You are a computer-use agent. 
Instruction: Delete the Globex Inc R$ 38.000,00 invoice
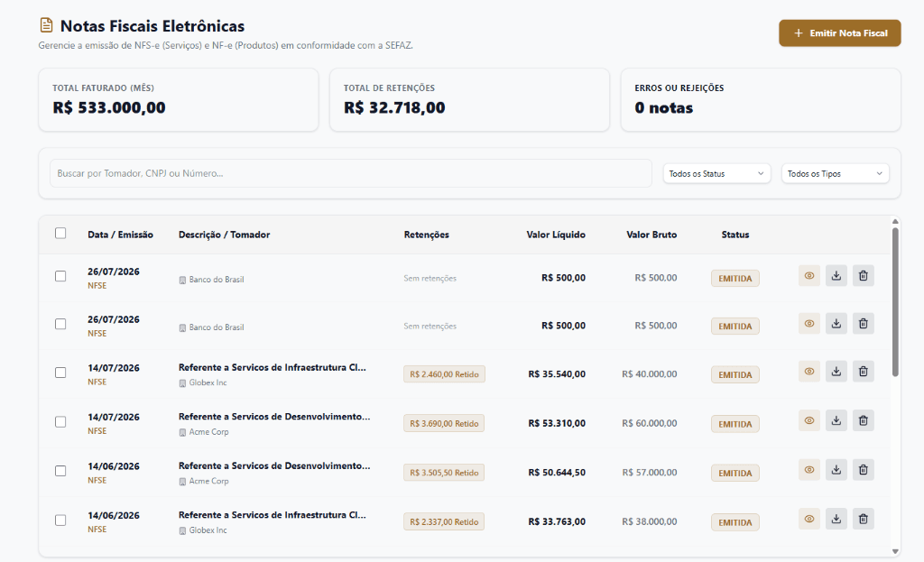[864, 519]
